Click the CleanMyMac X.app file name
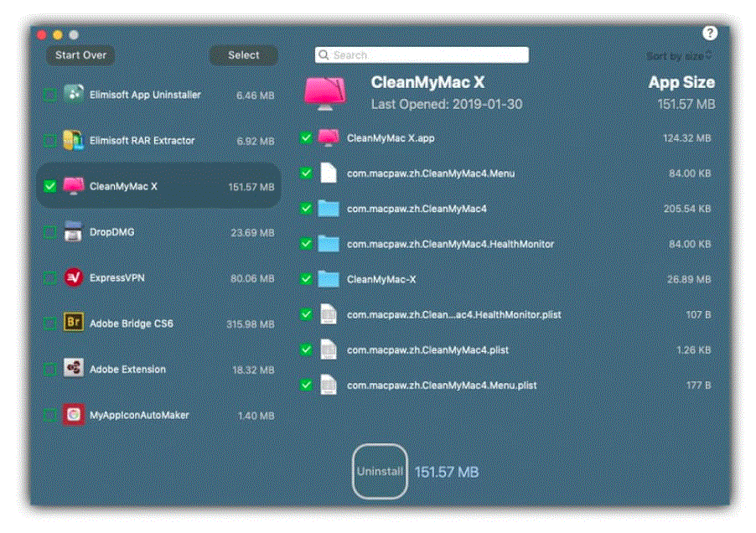 [391, 137]
